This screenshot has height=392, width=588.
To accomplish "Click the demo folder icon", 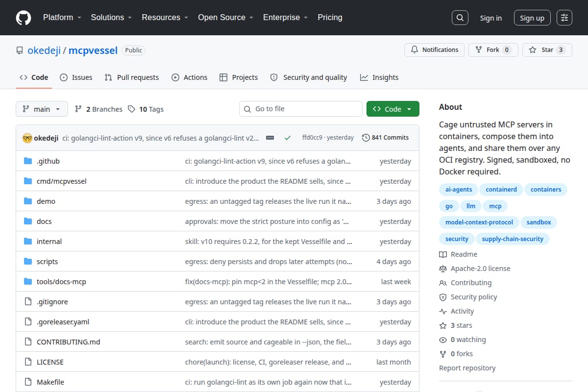I will click(28, 201).
